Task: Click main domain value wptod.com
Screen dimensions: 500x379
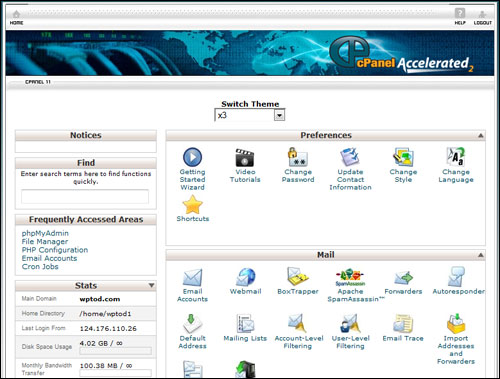Action: pyautogui.click(x=100, y=299)
